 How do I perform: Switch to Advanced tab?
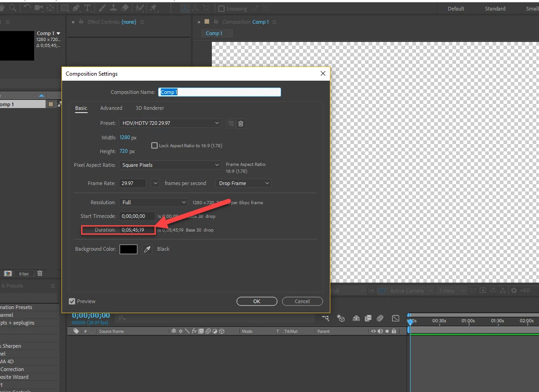[x=111, y=108]
